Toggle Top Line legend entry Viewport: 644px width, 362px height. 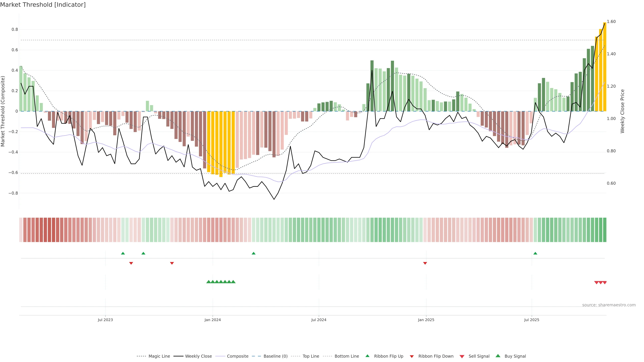click(311, 356)
